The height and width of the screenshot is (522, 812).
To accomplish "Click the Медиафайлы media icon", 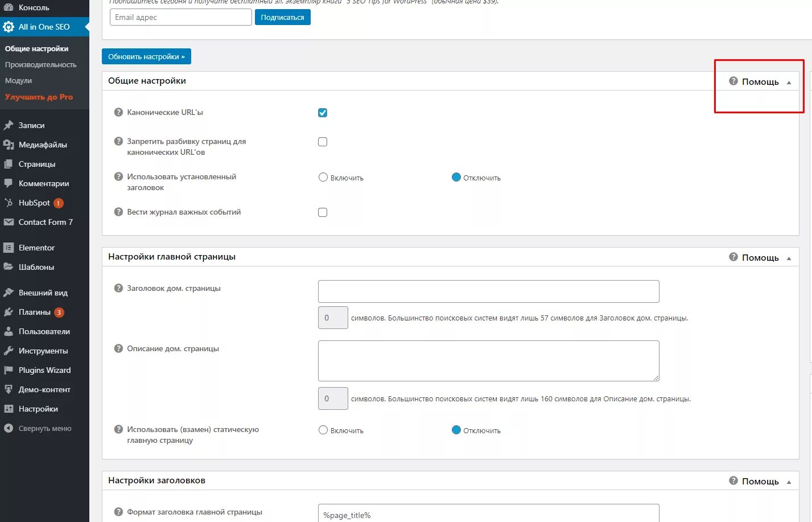I will click(9, 145).
